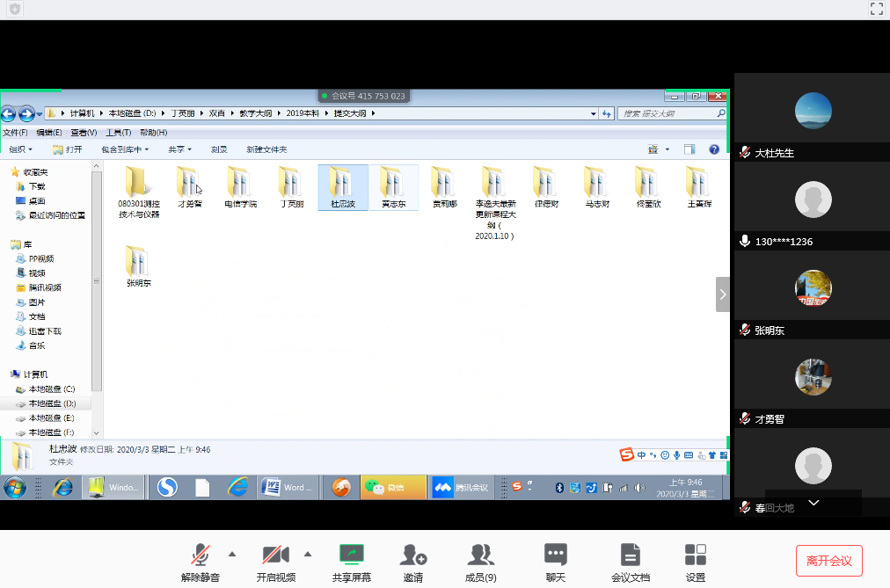The image size is (890, 588).
Task: Unmute the microphone with 解除静音
Action: click(x=201, y=563)
